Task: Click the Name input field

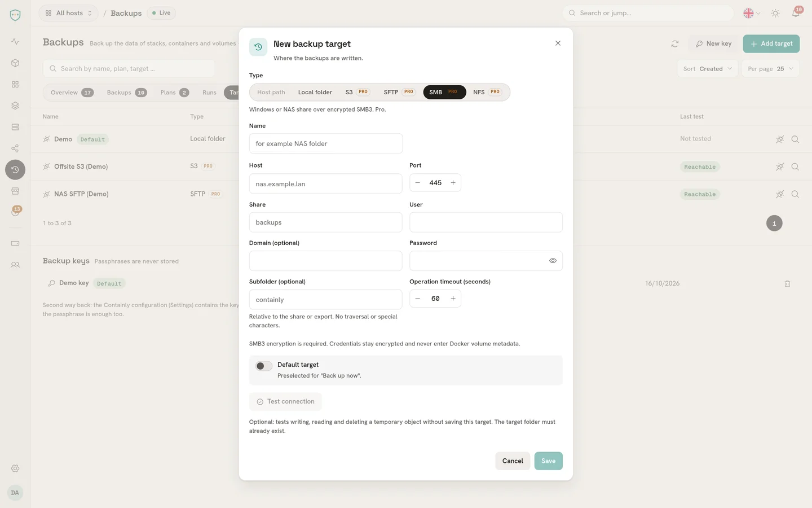Action: click(326, 143)
